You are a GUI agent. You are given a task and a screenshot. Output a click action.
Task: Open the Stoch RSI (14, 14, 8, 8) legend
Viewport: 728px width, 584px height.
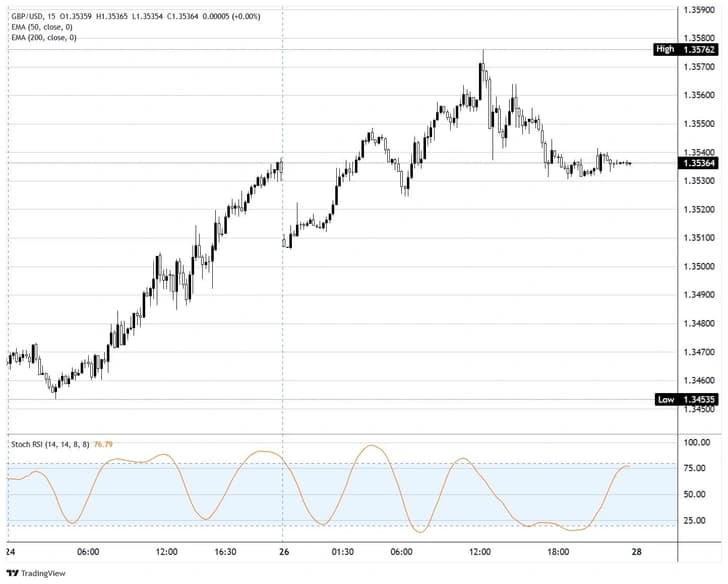[48, 443]
